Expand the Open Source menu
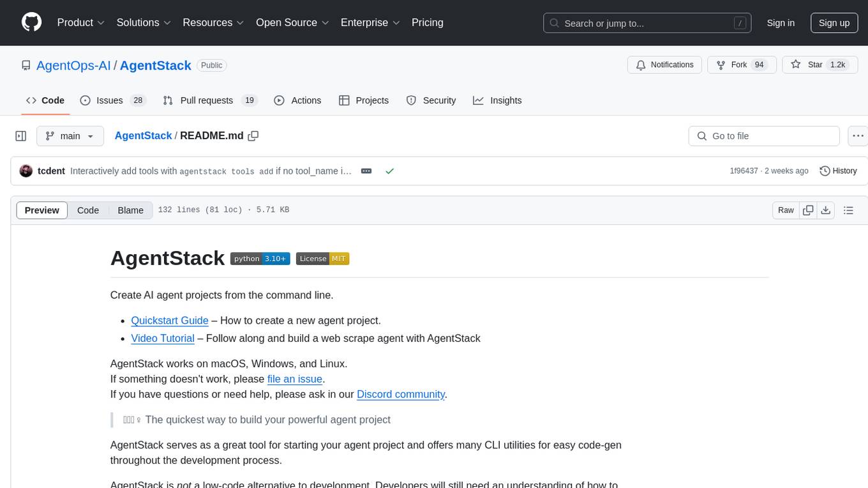 pos(292,22)
